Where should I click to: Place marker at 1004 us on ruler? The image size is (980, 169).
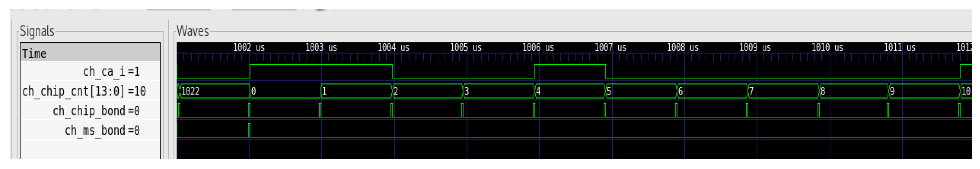(393, 48)
